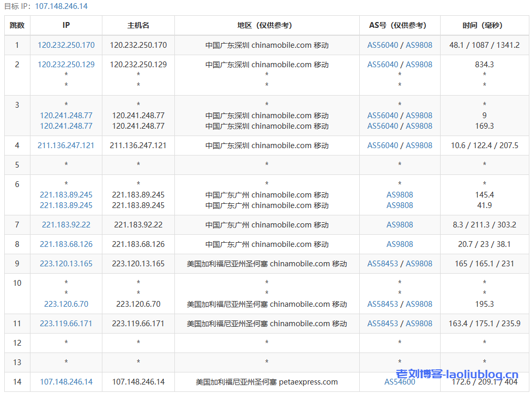The height and width of the screenshot is (394, 532).
Task: Open IP link 120.232.250.129 in hop 2
Action: coord(66,65)
